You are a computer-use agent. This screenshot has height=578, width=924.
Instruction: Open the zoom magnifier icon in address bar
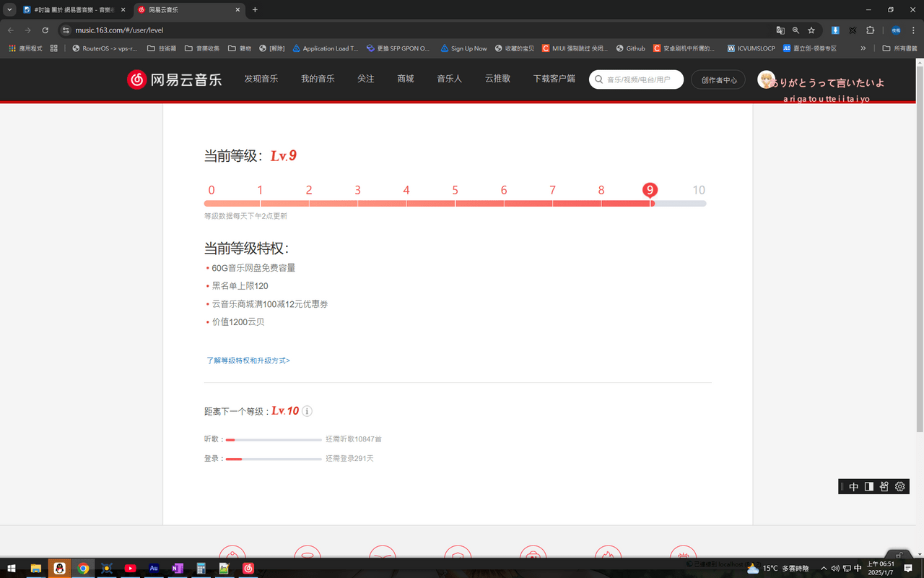coord(796,30)
